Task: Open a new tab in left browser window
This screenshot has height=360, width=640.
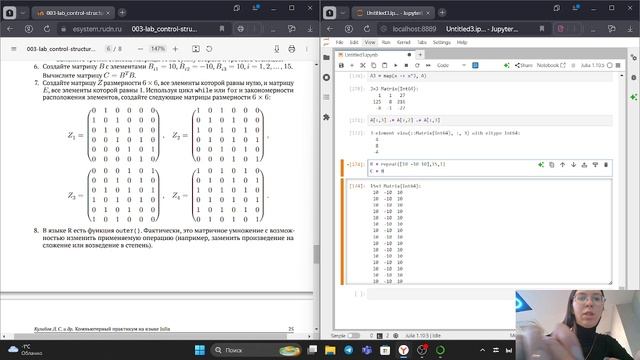Action: click(x=122, y=13)
